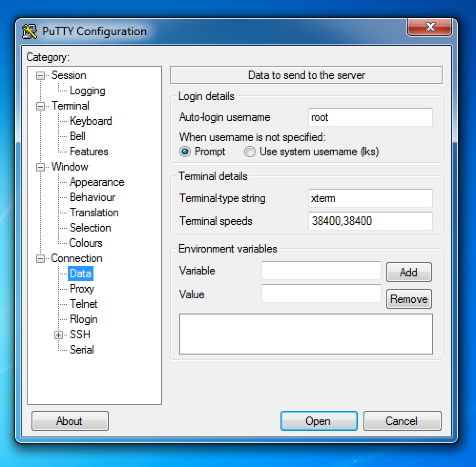476x467 pixels.
Task: Expand the SSH tree node
Action: tap(59, 335)
